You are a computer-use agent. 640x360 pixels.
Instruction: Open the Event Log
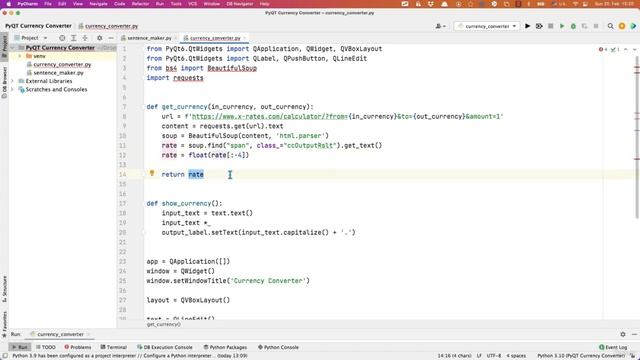[613, 347]
